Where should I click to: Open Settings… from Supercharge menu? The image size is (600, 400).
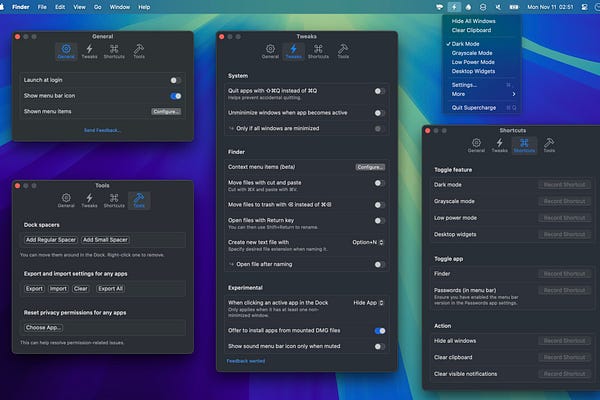pos(483,85)
